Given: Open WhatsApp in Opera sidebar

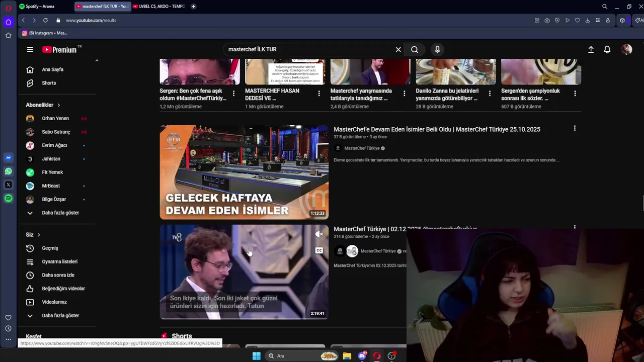Looking at the screenshot, I should pyautogui.click(x=8, y=171).
